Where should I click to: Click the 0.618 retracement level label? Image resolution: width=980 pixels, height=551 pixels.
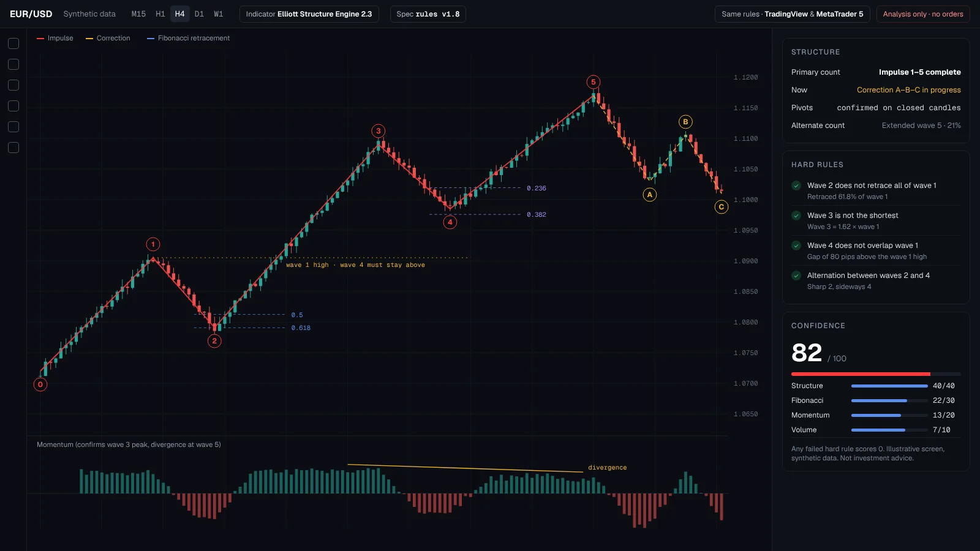(x=301, y=328)
